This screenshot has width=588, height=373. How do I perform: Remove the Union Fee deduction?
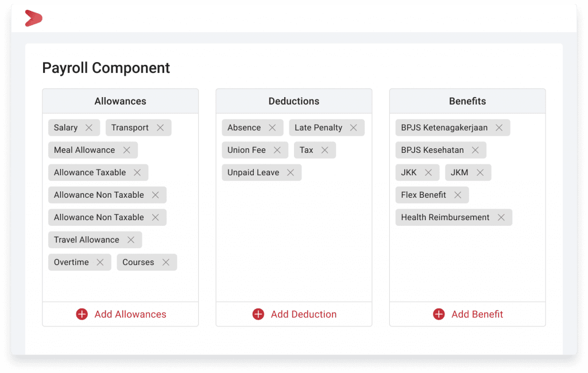click(x=277, y=150)
